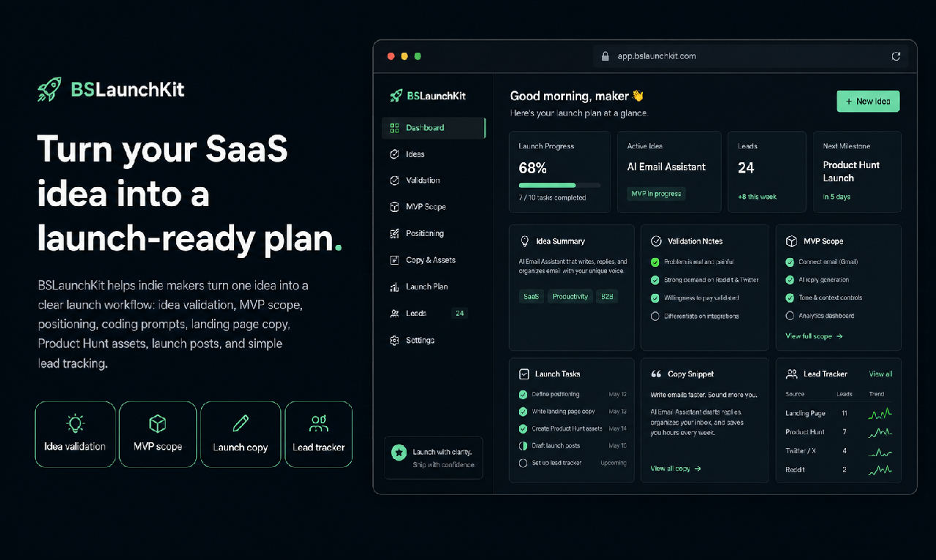This screenshot has height=560, width=936.
Task: Select the MVP scope cube feature card
Action: [158, 434]
